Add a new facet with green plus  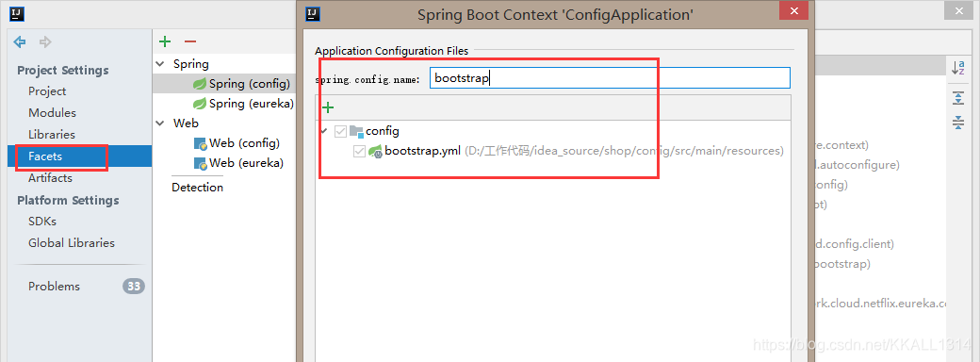coord(165,41)
